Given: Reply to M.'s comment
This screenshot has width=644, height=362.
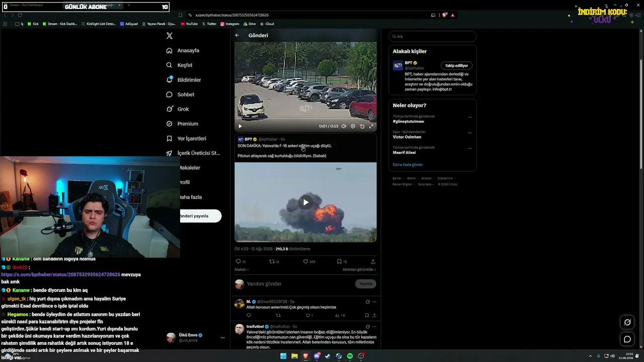Looking at the screenshot, I should click(249, 315).
